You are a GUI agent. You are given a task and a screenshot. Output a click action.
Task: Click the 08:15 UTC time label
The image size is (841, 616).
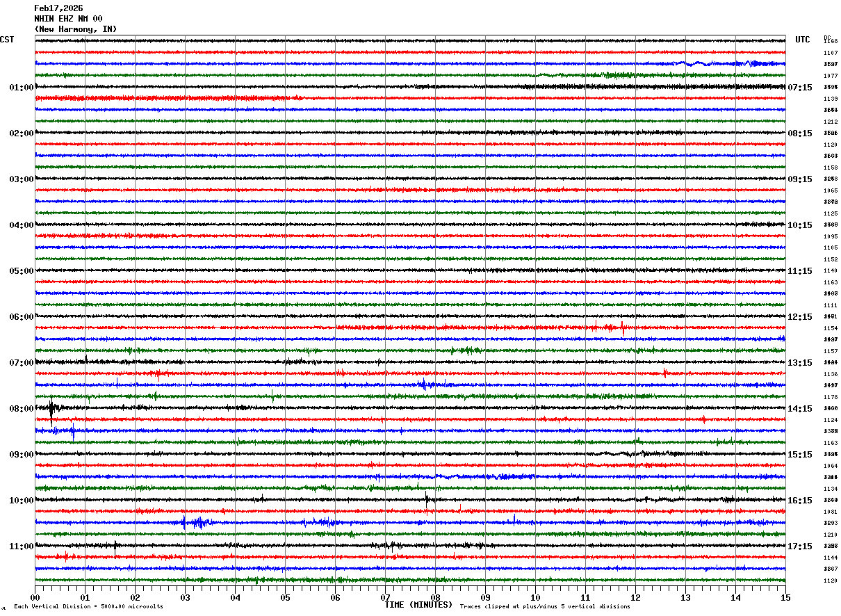[x=800, y=133]
